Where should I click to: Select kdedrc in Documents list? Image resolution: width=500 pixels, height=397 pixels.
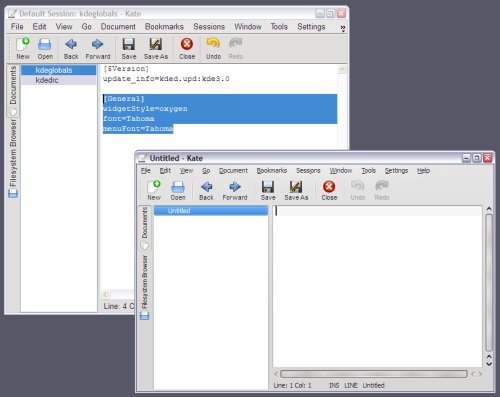click(x=59, y=80)
